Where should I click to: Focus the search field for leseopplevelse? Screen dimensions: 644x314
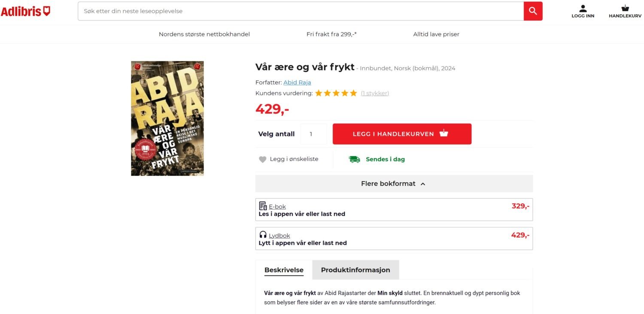click(301, 11)
